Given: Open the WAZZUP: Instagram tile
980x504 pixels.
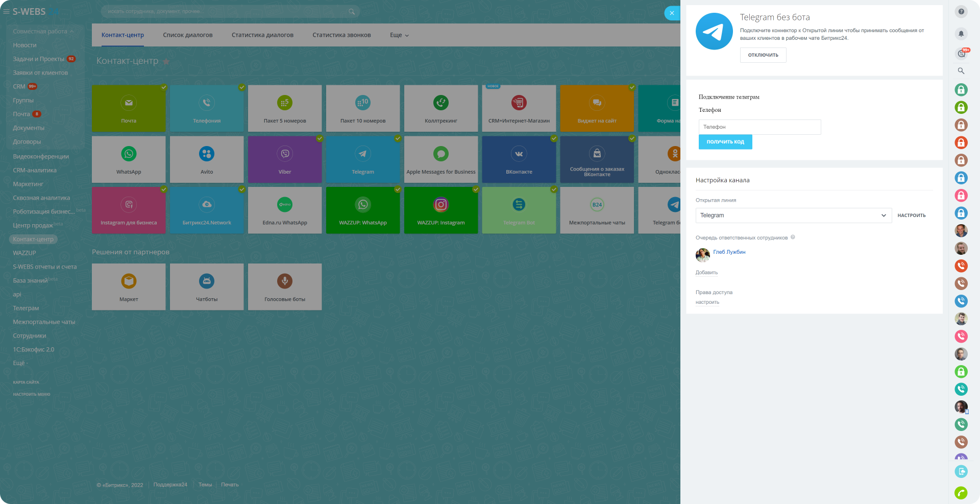Looking at the screenshot, I should pyautogui.click(x=441, y=210).
